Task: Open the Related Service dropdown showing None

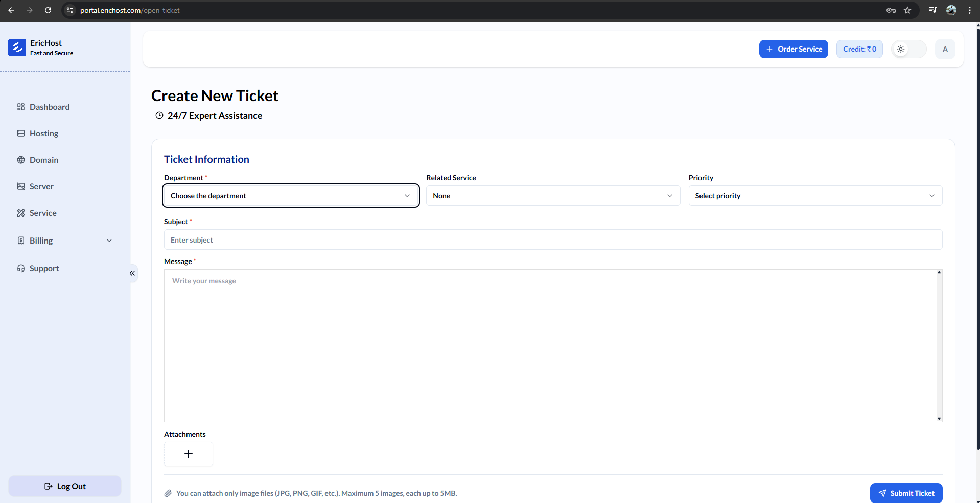Action: 553,196
